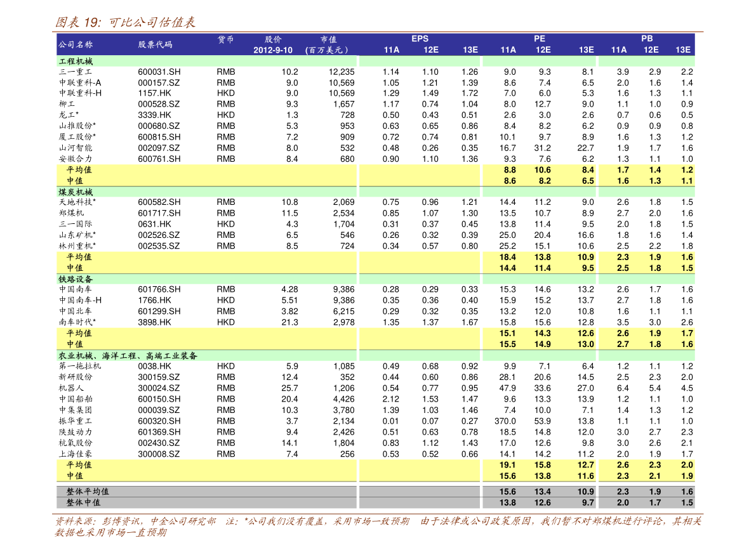
Task: Select company '中国北车'
Action: [75, 311]
